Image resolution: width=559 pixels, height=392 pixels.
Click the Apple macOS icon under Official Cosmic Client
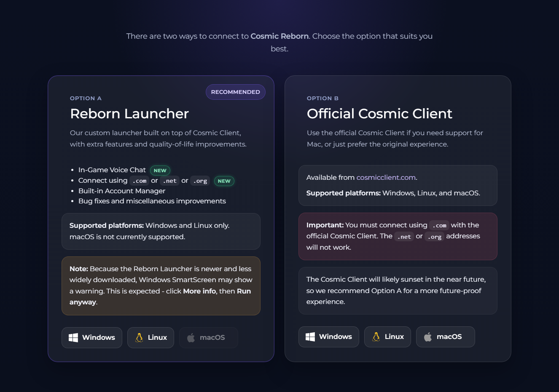[428, 336]
